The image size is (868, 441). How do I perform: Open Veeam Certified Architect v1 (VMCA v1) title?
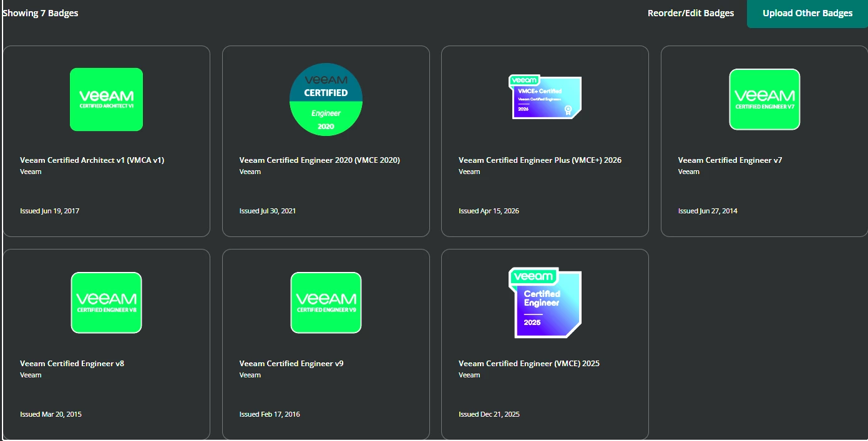click(x=92, y=160)
